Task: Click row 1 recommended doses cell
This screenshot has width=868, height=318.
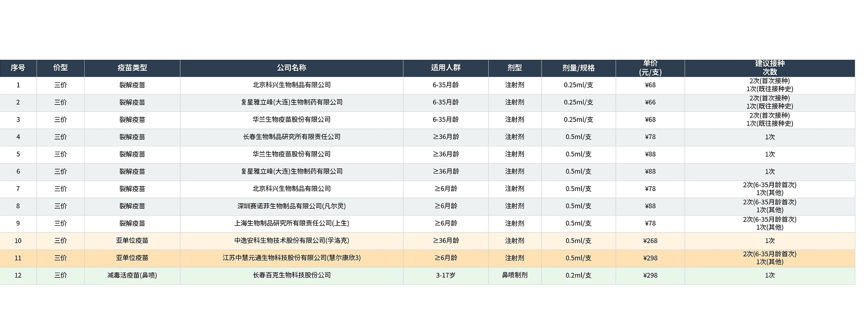Action: tap(770, 85)
